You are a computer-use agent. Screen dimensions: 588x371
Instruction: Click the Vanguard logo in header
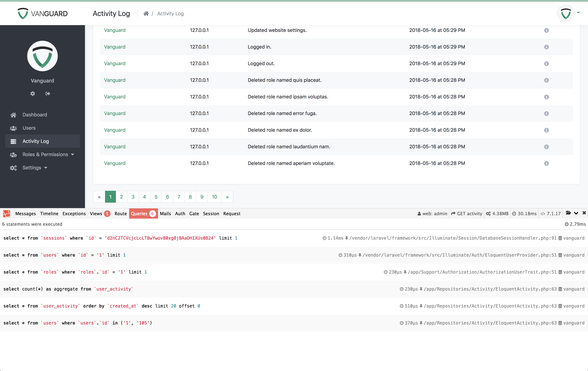coord(42,13)
